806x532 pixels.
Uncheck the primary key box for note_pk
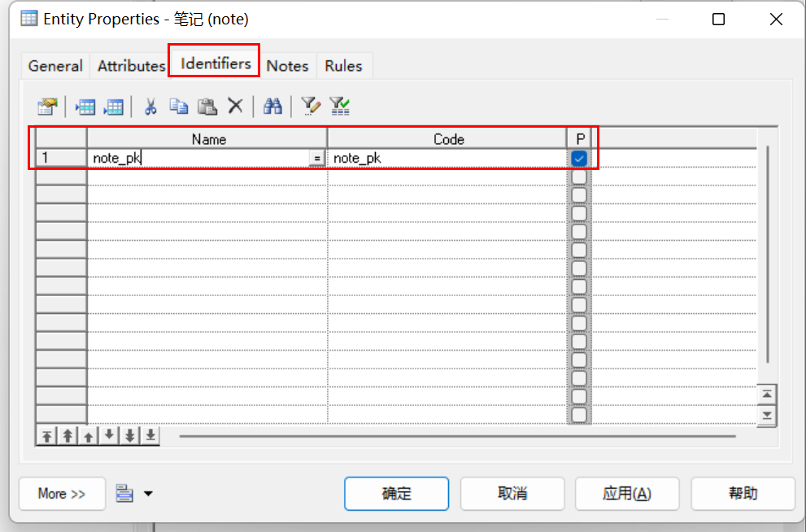pyautogui.click(x=579, y=157)
